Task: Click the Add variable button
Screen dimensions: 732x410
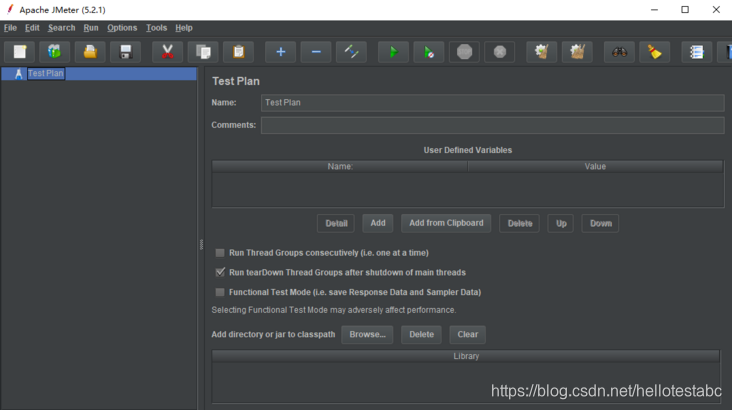Action: coord(378,223)
